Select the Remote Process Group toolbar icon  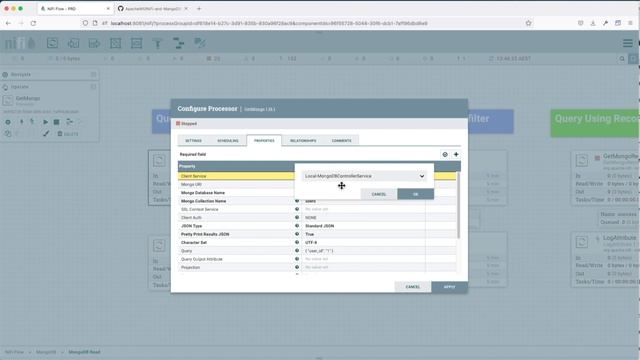pyautogui.click(x=136, y=43)
